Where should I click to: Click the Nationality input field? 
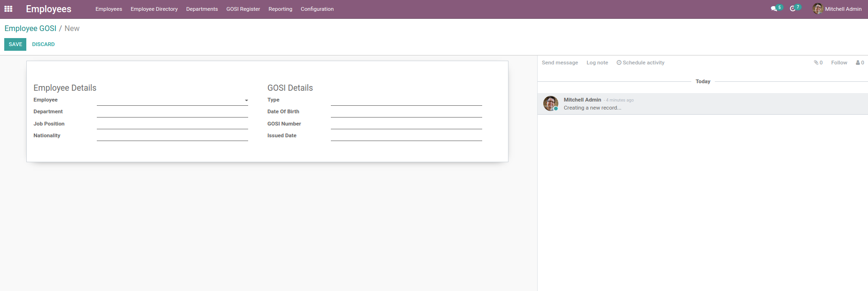click(172, 135)
